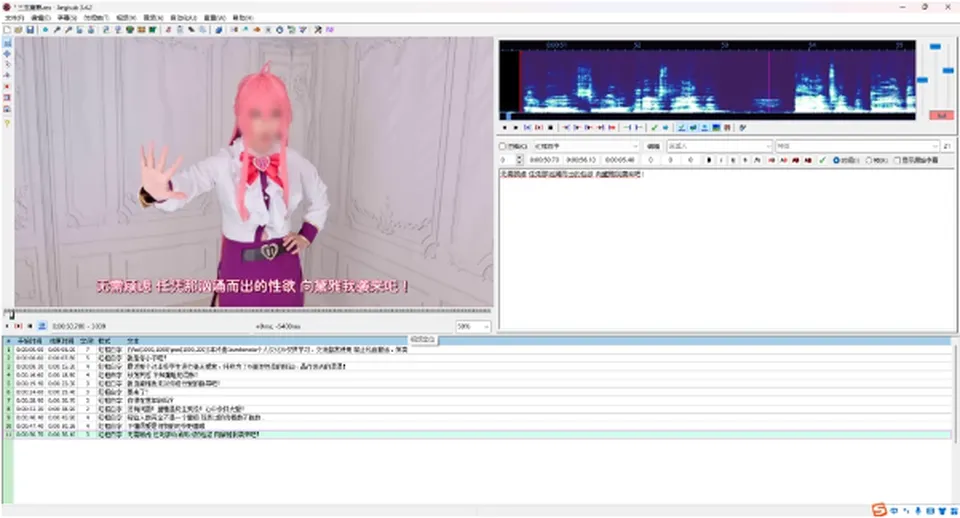The width and height of the screenshot is (960, 518).
Task: Toggle video auto-scroll button
Action: click(42, 326)
